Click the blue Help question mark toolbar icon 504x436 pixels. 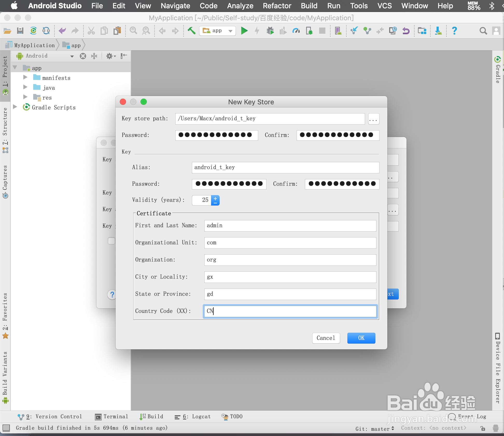[454, 31]
